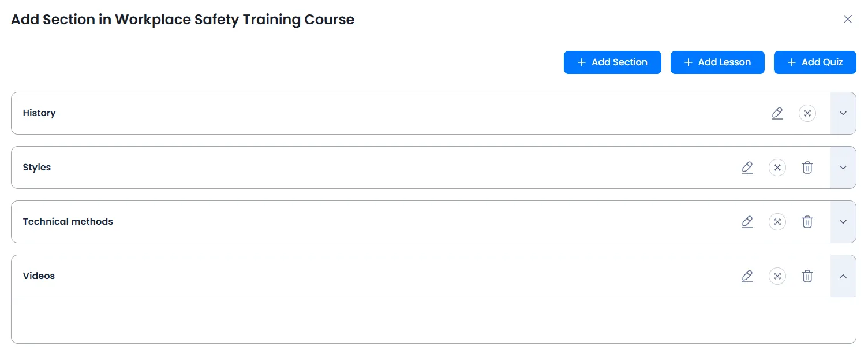Viewport: 868px width, 357px height.
Task: Delete the Technical methods section
Action: [x=807, y=222]
